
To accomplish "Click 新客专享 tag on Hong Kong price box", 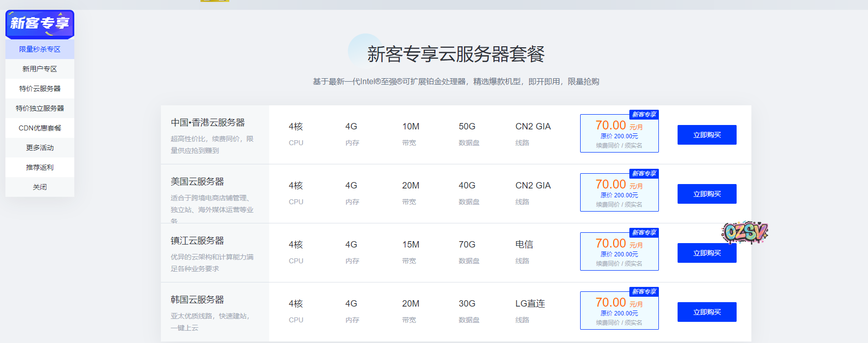I will (644, 115).
